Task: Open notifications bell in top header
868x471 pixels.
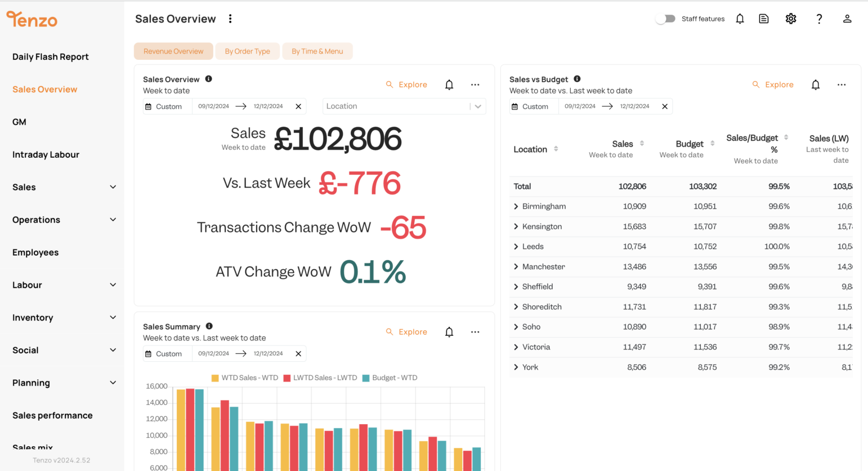Action: point(740,19)
